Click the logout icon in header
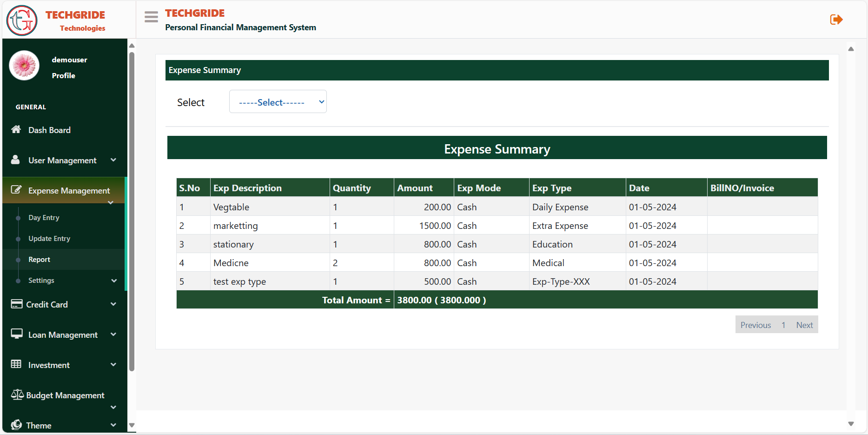The width and height of the screenshot is (868, 435). pos(836,20)
